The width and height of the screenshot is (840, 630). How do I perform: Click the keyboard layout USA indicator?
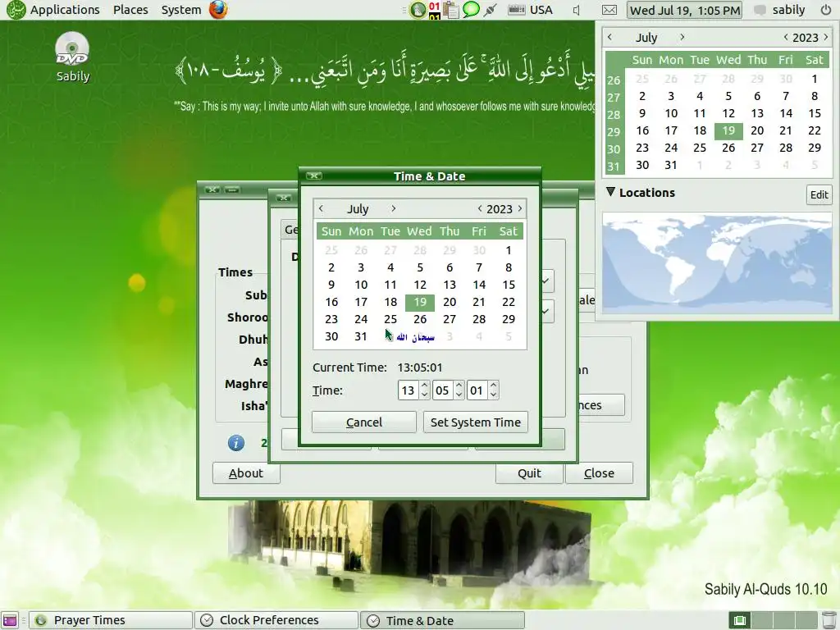tap(531, 10)
